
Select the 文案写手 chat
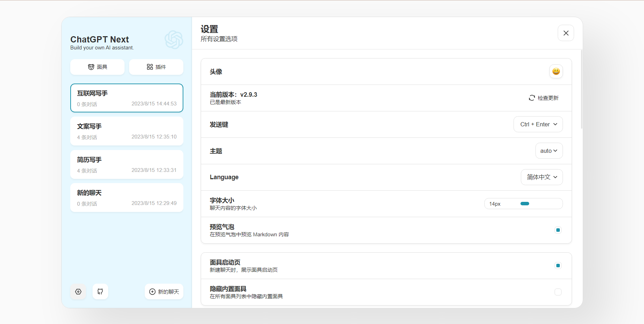pos(127,131)
